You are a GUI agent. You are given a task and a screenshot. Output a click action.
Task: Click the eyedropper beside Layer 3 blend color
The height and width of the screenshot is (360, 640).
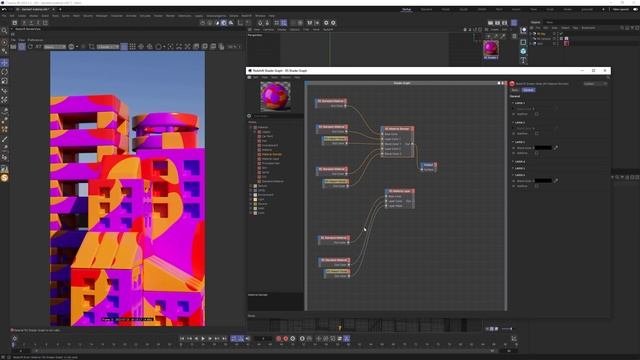(x=556, y=148)
